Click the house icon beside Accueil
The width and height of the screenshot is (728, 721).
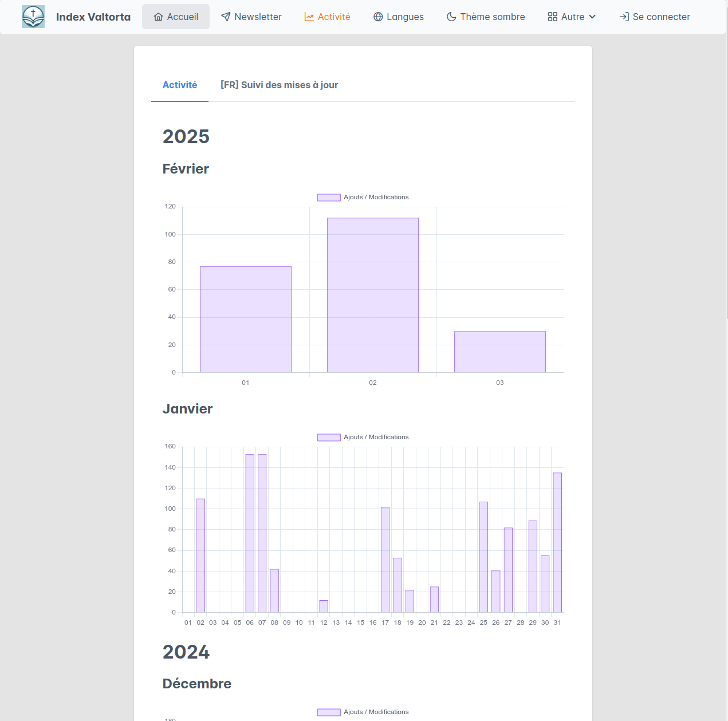click(159, 17)
